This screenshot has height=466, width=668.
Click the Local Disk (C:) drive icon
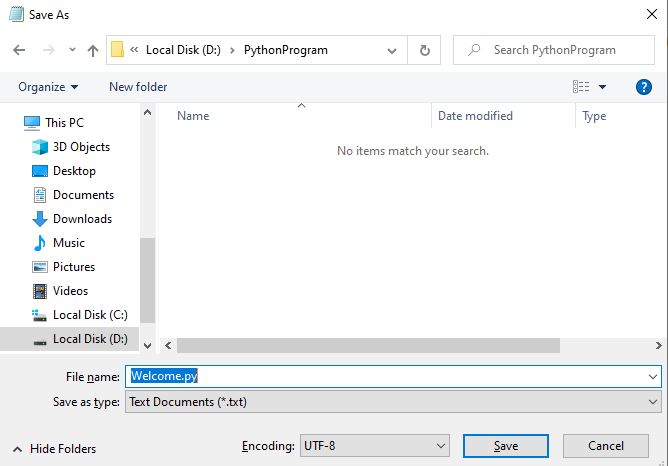click(39, 316)
